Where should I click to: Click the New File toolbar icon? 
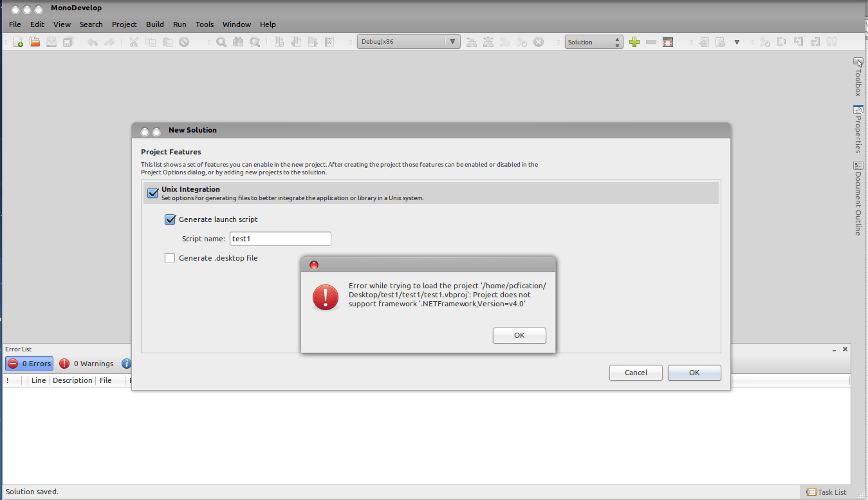(18, 42)
